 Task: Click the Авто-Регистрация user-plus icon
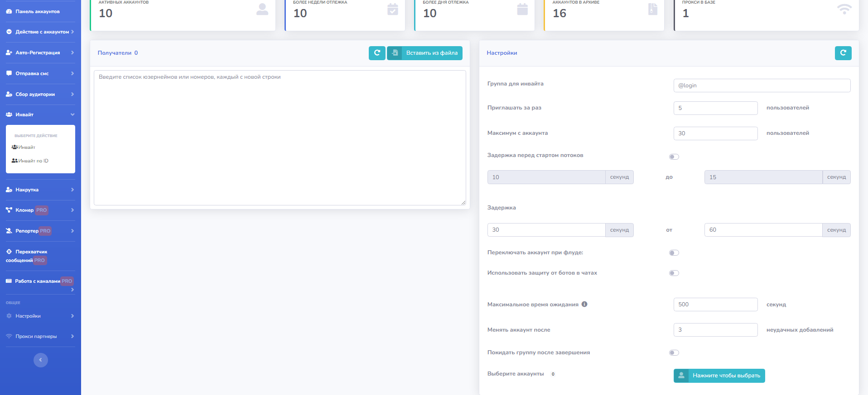click(9, 52)
